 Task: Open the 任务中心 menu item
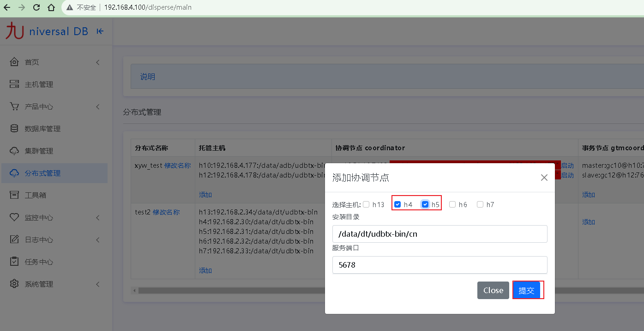pos(39,262)
